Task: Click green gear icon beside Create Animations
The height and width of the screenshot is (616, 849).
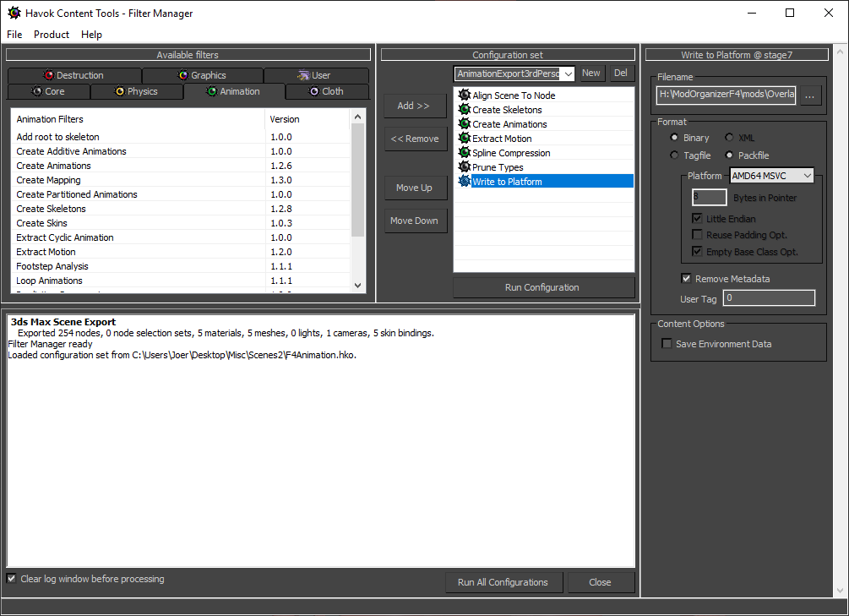Action: (x=464, y=123)
